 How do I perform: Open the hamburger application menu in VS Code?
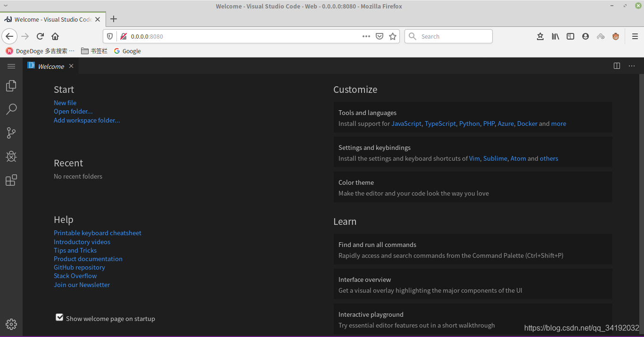coord(11,66)
